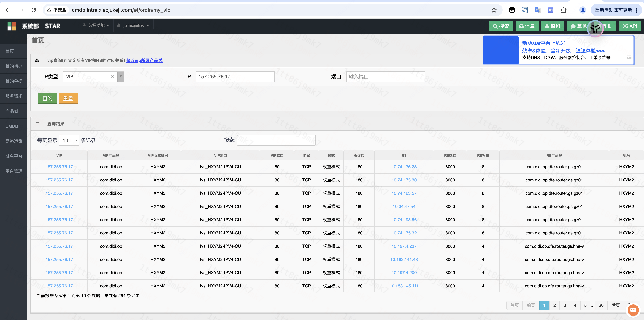This screenshot has width=644, height=320.
Task: Click the 消息 button in top bar
Action: (x=527, y=26)
